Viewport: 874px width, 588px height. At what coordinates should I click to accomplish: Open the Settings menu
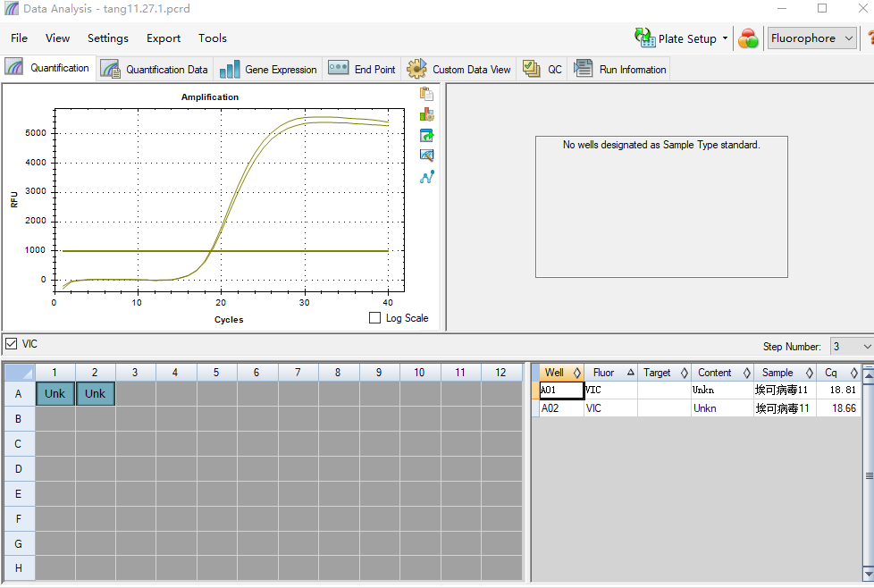click(108, 38)
